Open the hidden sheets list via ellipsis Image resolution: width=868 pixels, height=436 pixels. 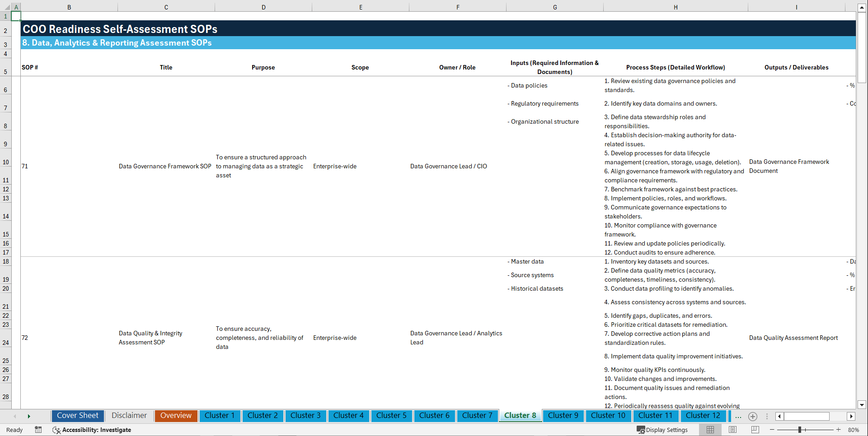coord(738,417)
